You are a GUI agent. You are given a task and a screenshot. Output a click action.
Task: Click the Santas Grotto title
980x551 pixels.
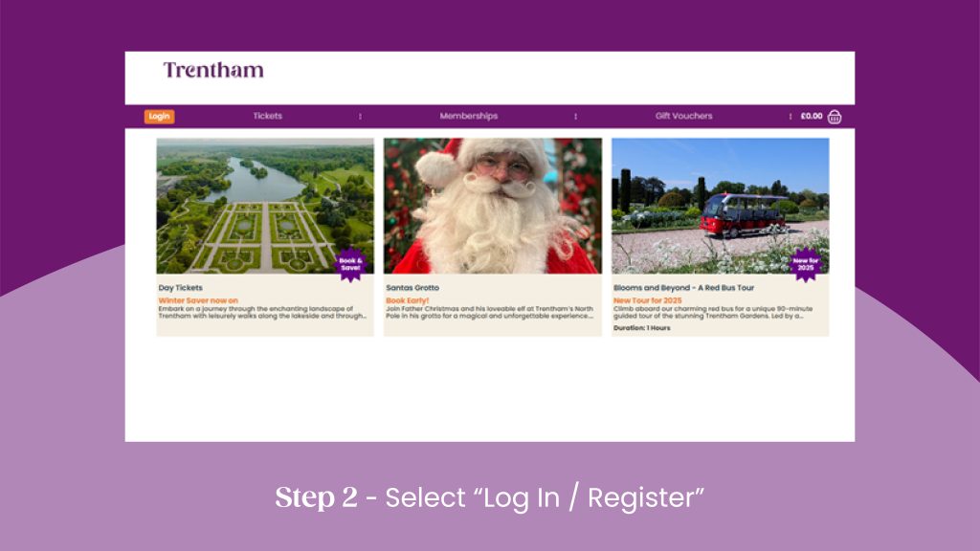[412, 288]
